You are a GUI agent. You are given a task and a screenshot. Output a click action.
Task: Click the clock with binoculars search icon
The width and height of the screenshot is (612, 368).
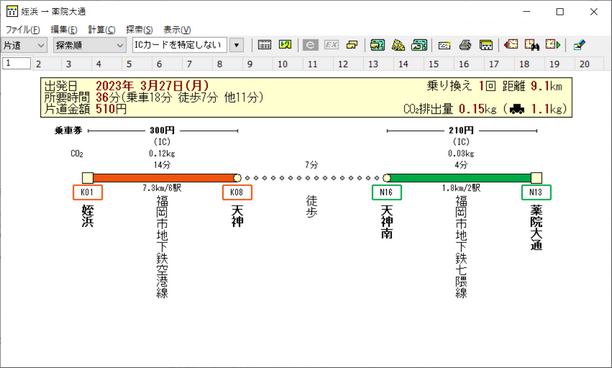pyautogui.click(x=532, y=45)
